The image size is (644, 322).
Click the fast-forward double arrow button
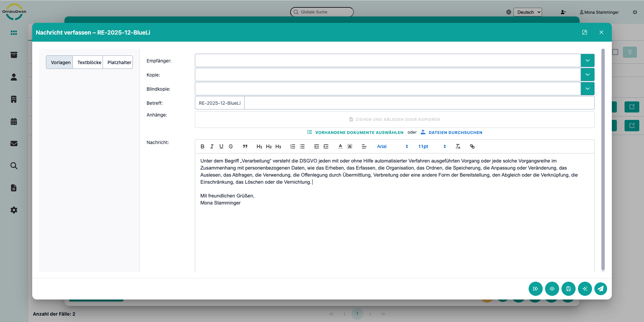[x=535, y=289]
